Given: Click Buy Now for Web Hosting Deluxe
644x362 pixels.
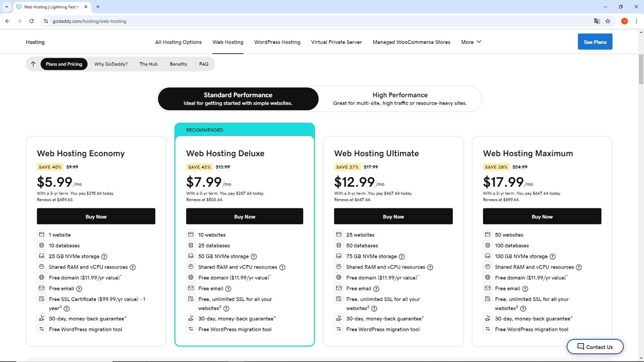Looking at the screenshot, I should (x=244, y=216).
